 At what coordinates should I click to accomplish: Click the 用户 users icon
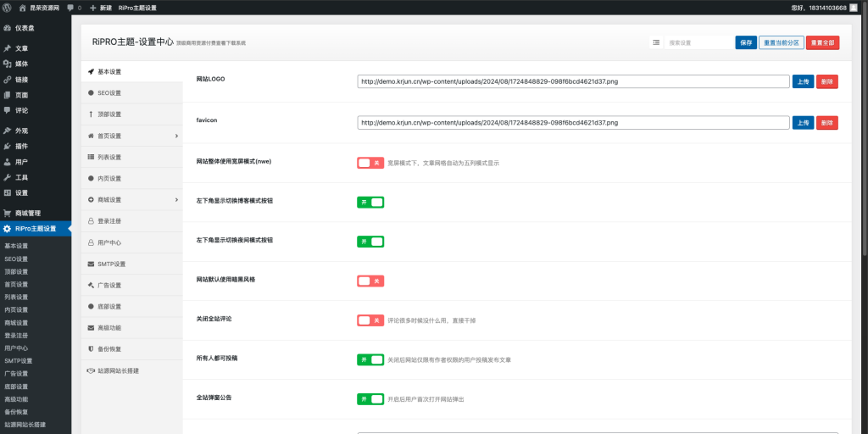(x=7, y=162)
